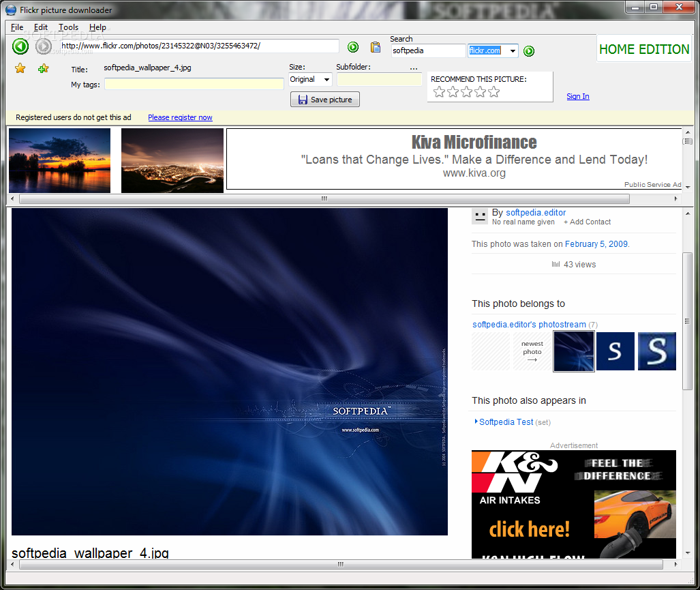The width and height of the screenshot is (700, 590).
Task: Click the add-to-favorites star with plus icon
Action: (x=44, y=68)
